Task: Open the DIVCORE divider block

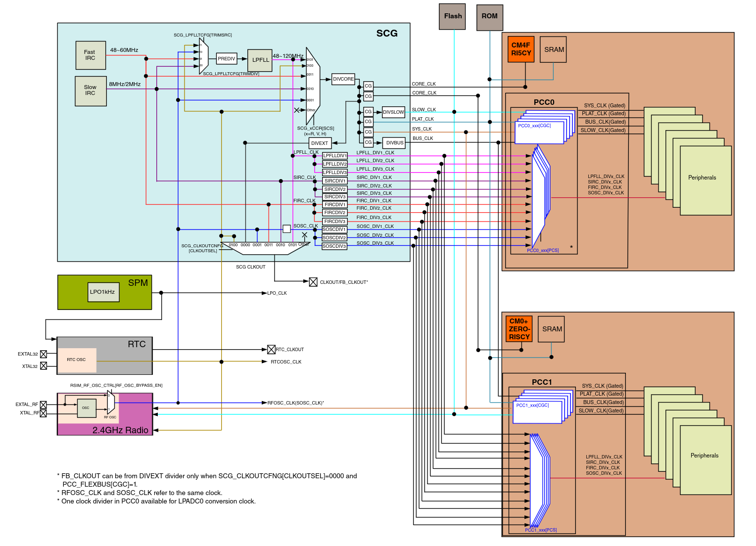Action: click(343, 79)
